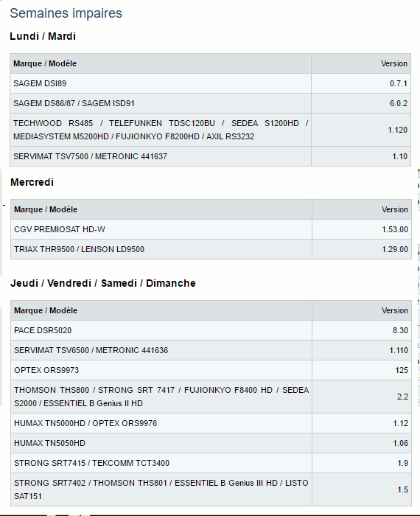The image size is (420, 516).
Task: Select the SAGEM DSI89 row
Action: (x=210, y=83)
